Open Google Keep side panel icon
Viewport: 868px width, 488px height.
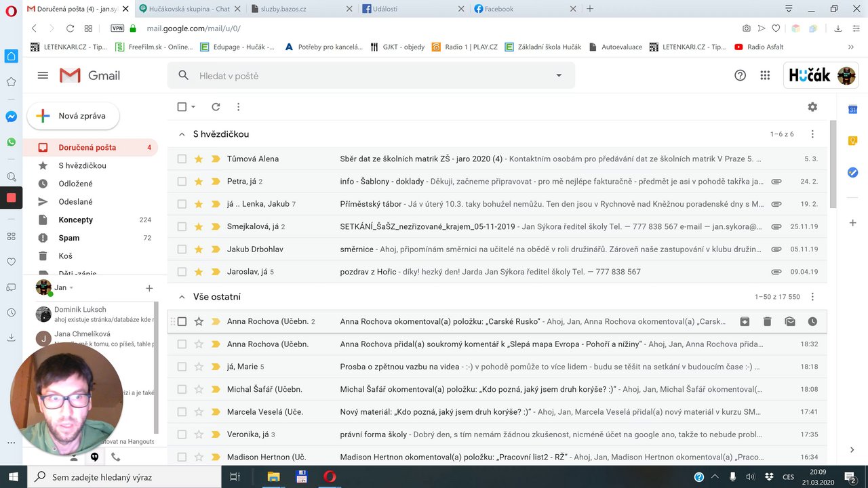pos(853,141)
